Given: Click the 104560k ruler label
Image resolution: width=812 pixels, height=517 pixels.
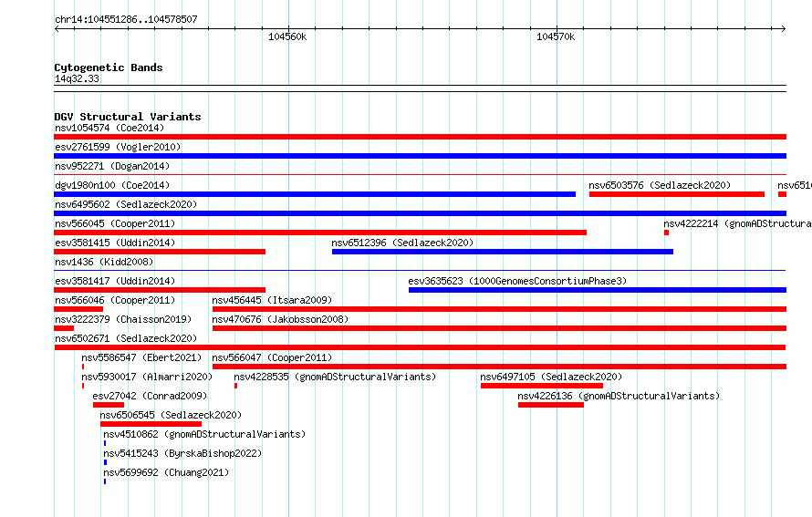Looking at the screenshot, I should pyautogui.click(x=287, y=36).
